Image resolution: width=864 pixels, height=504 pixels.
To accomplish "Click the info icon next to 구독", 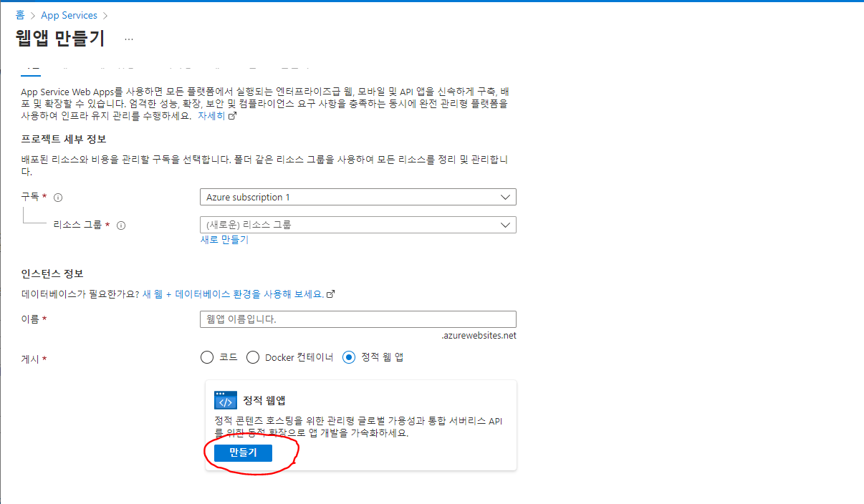I will pos(59,198).
